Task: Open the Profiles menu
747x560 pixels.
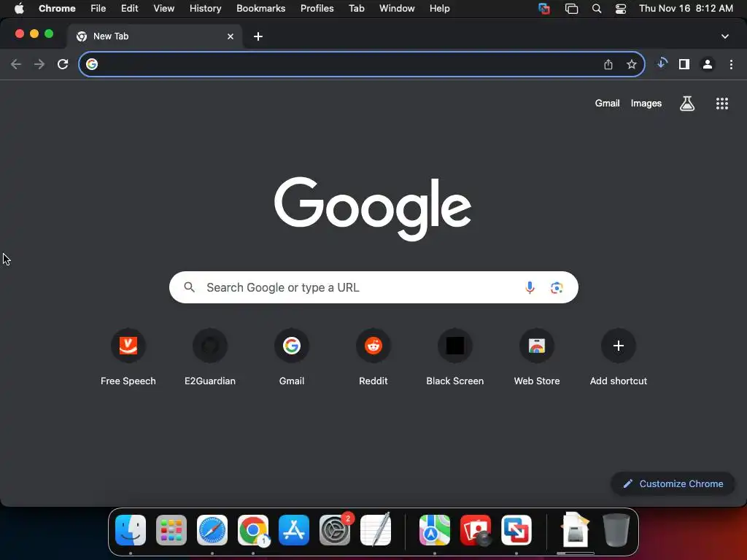Action: [x=317, y=9]
